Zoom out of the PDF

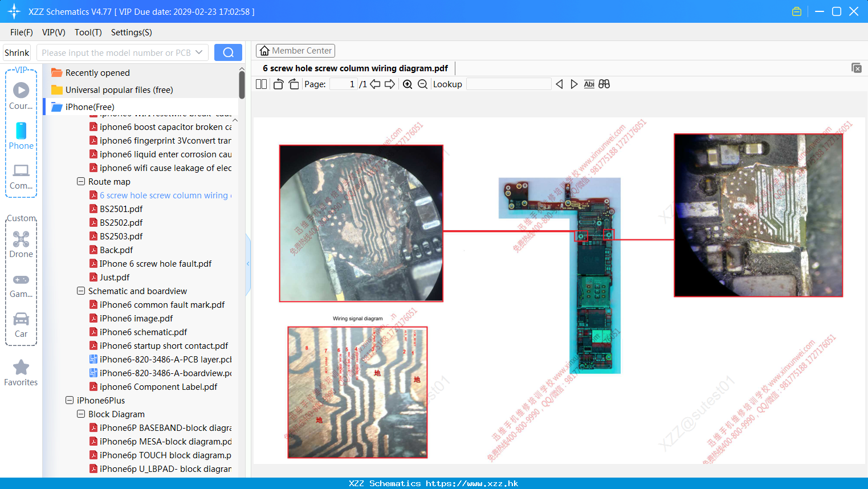[422, 84]
